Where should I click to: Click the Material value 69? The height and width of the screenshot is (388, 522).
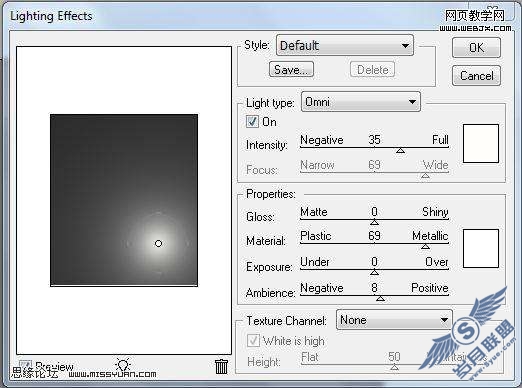[x=374, y=236]
